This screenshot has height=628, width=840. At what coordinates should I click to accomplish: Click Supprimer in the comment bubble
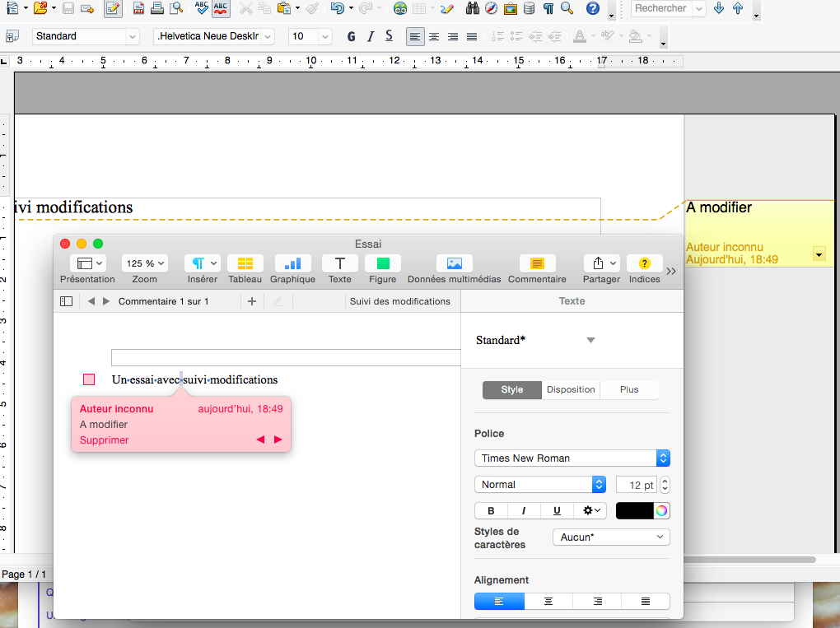105,440
